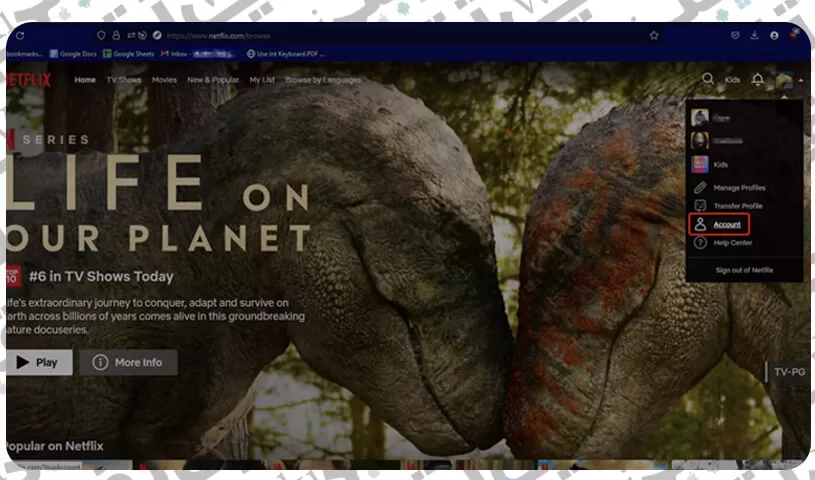Open the Account page from the menu
This screenshot has height=480, width=815.
click(727, 225)
